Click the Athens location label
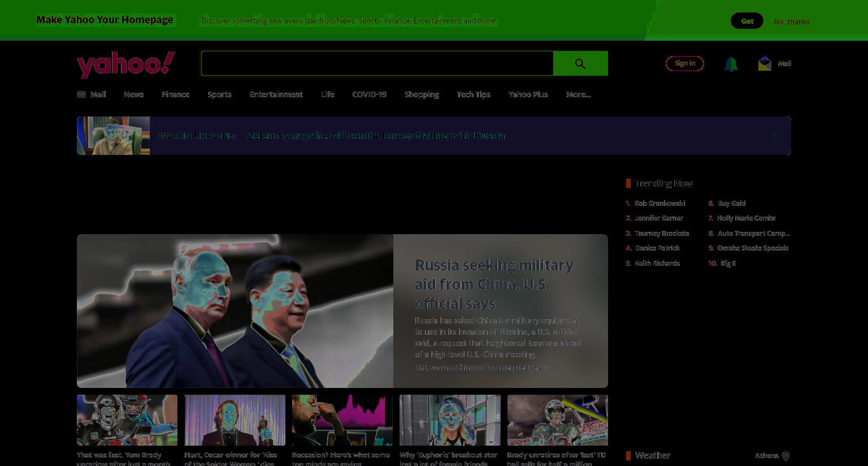 766,455
